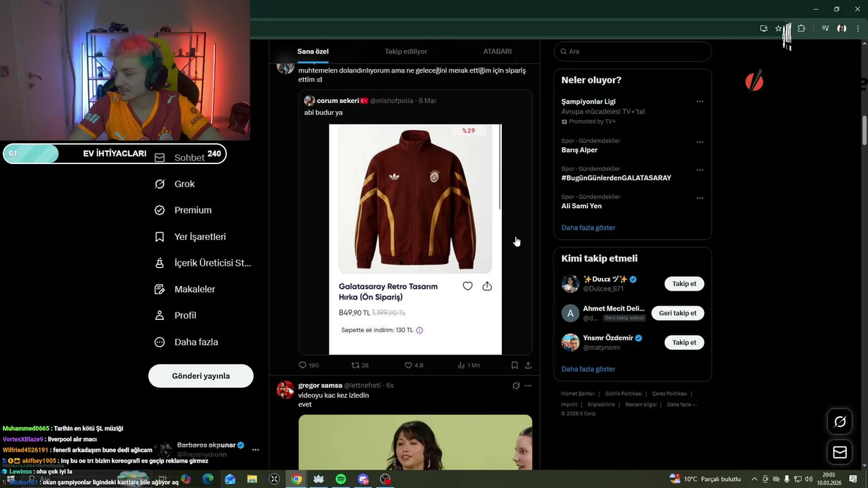Open Ali Sami Yen trend

(581, 206)
